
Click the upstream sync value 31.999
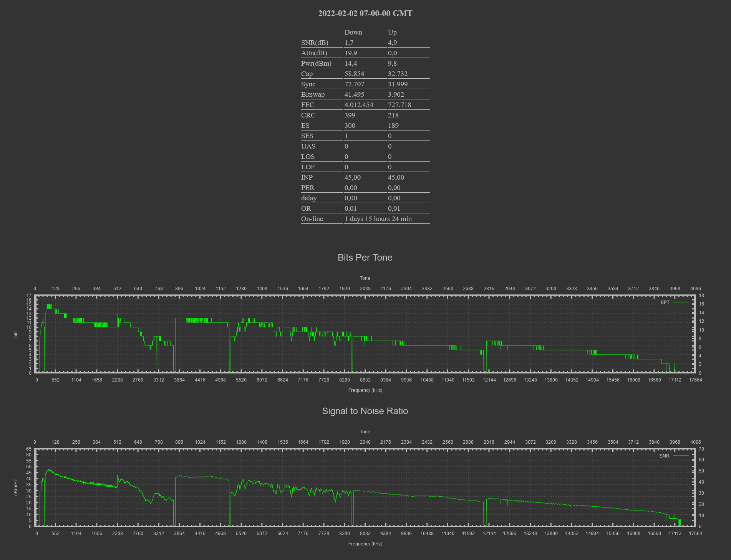[x=398, y=84]
